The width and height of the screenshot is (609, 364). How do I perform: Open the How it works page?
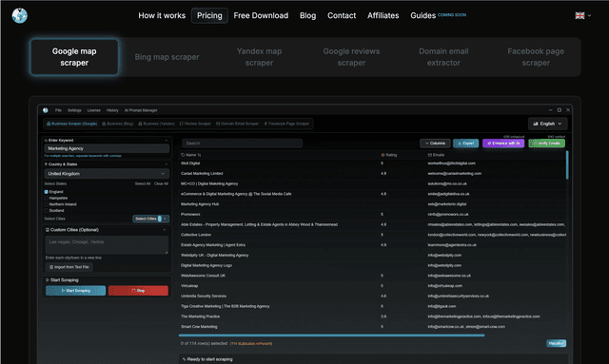pyautogui.click(x=162, y=15)
